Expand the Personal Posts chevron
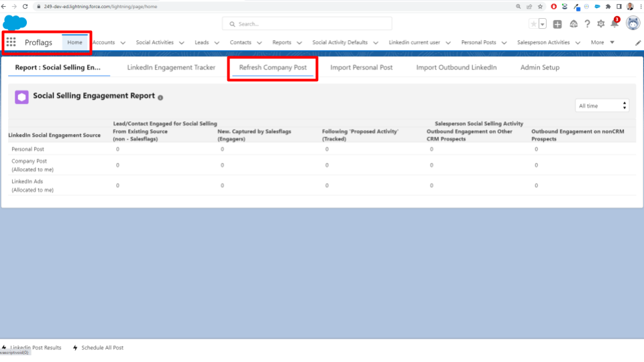Image resolution: width=644 pixels, height=362 pixels. coord(504,43)
